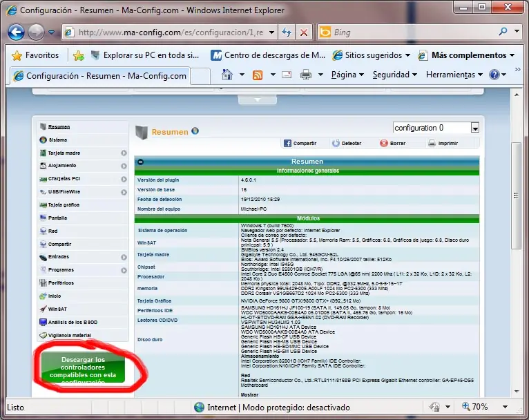Click Descargar los controladores compatibles button

[x=83, y=367]
